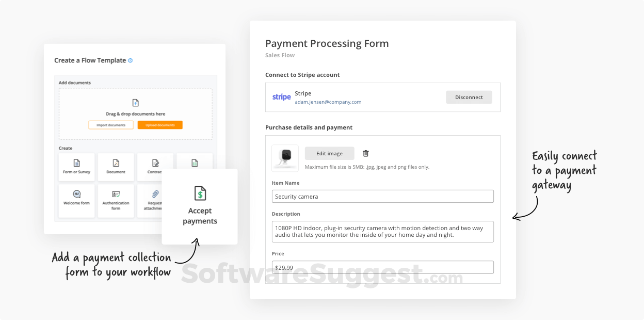Disconnect the Stripe account
Screen dimensions: 644x324
click(469, 97)
